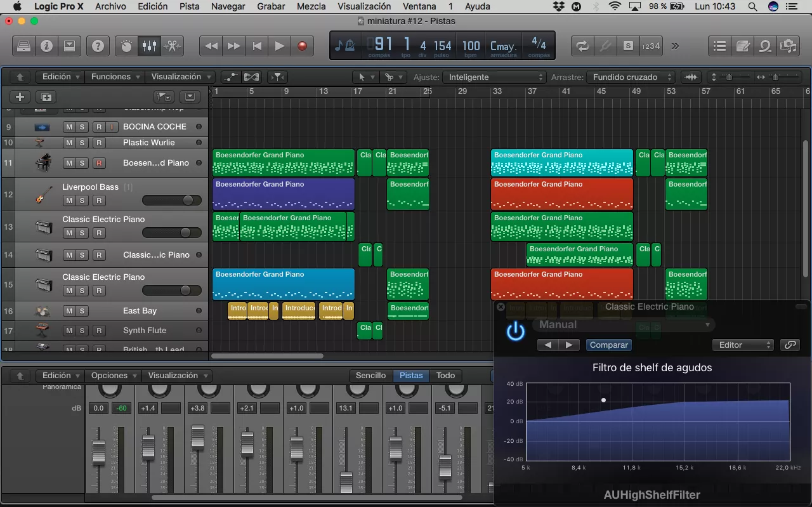Toggle Smart Controls knob icon
This screenshot has width=812, height=507.
pos(126,46)
